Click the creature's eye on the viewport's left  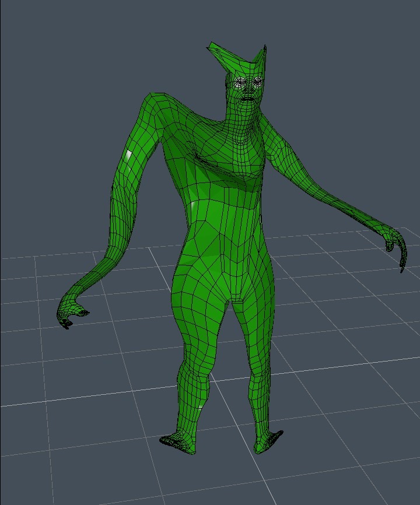point(242,83)
